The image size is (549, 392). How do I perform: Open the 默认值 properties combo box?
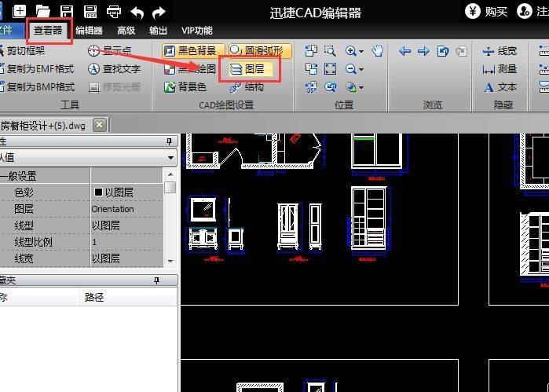[88, 157]
